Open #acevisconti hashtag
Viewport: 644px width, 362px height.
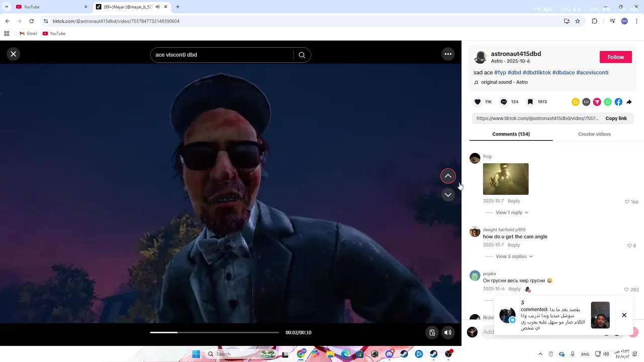592,72
